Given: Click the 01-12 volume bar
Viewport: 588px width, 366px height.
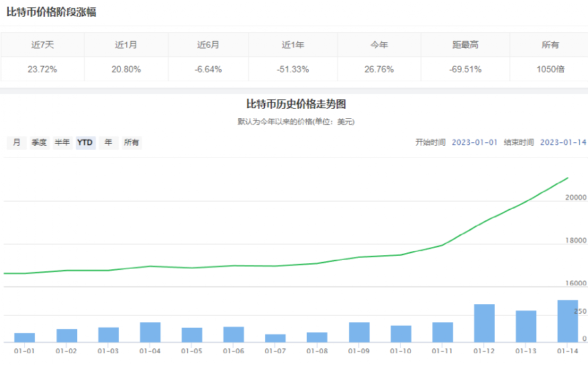Looking at the screenshot, I should [484, 323].
